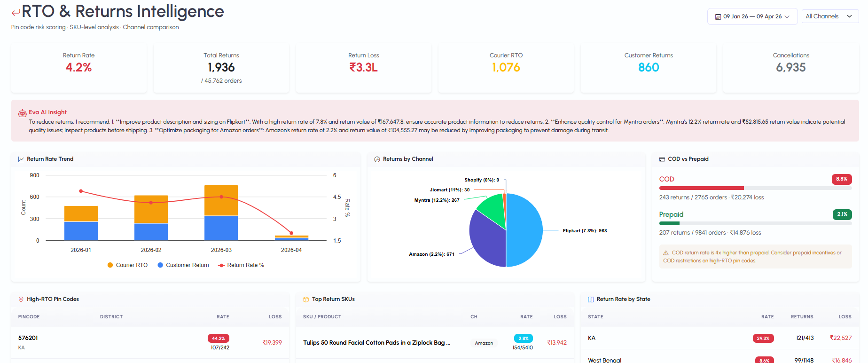Click the 8.8% COD rate badge

pos(842,179)
